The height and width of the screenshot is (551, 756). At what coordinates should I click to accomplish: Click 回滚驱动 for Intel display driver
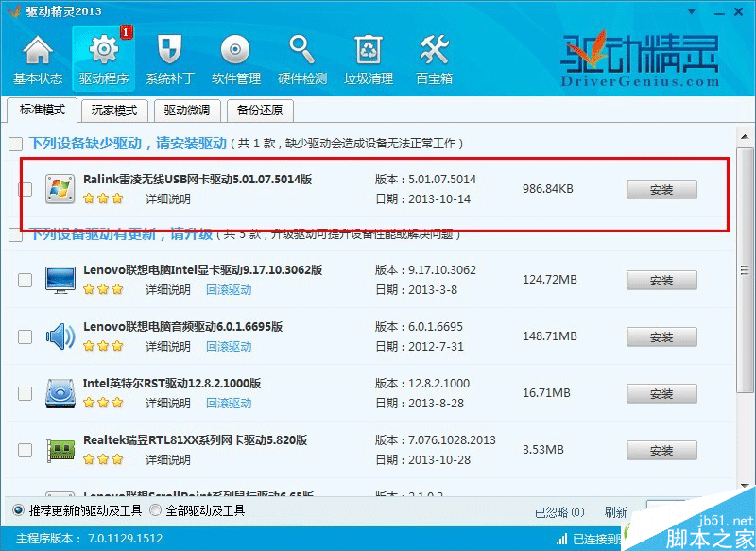(x=229, y=290)
